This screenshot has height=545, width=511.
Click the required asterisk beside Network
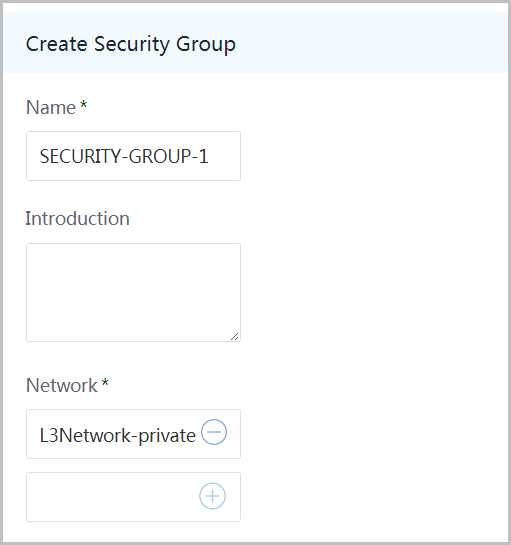(105, 383)
